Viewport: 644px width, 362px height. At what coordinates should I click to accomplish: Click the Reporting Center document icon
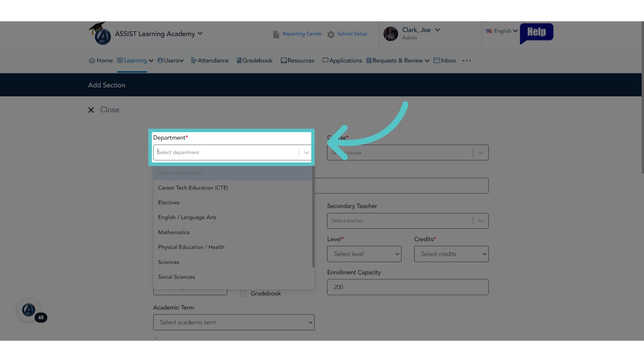tap(276, 34)
